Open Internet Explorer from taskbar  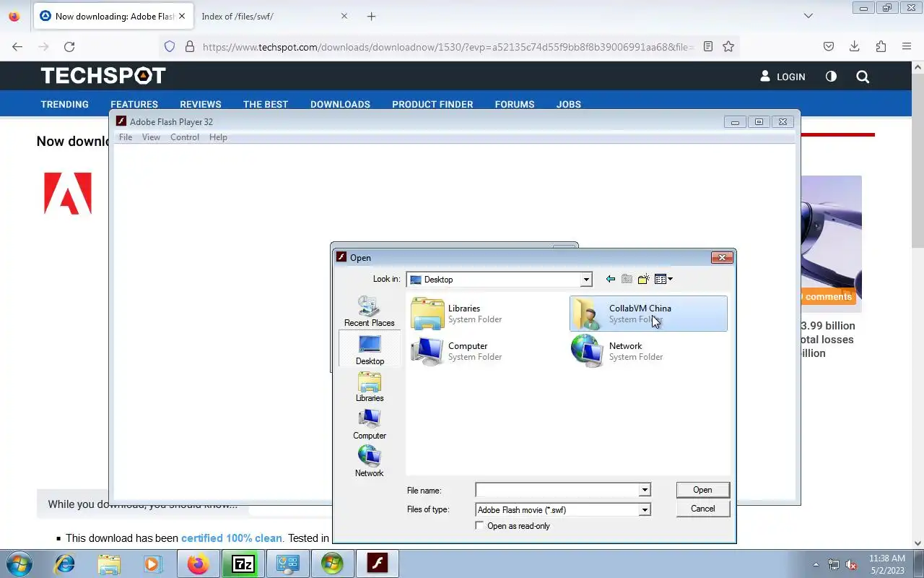[65, 564]
